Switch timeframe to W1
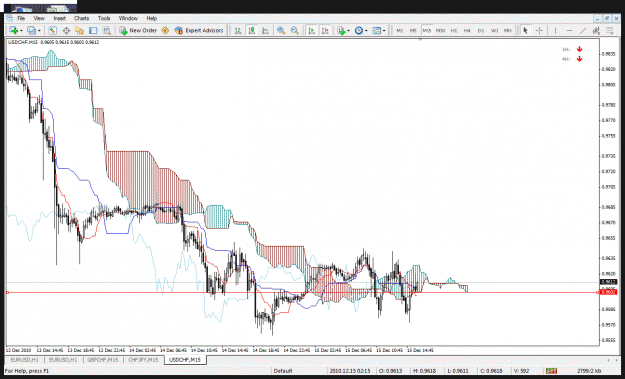Viewport: 625px width, 379px height. click(494, 30)
